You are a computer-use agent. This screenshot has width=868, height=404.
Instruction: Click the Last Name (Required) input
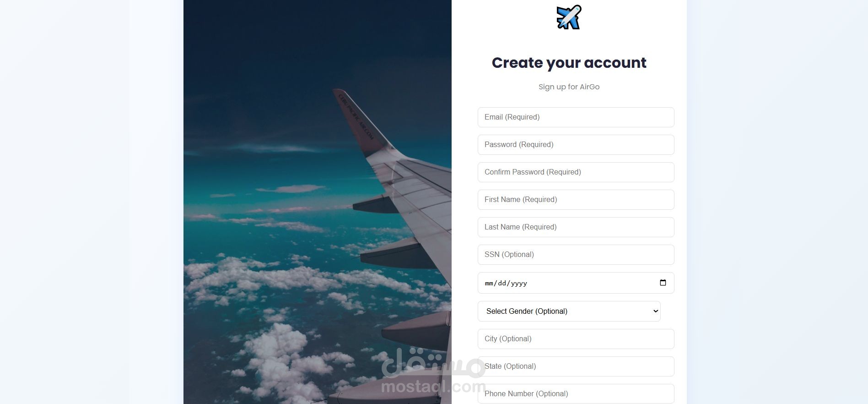576,227
